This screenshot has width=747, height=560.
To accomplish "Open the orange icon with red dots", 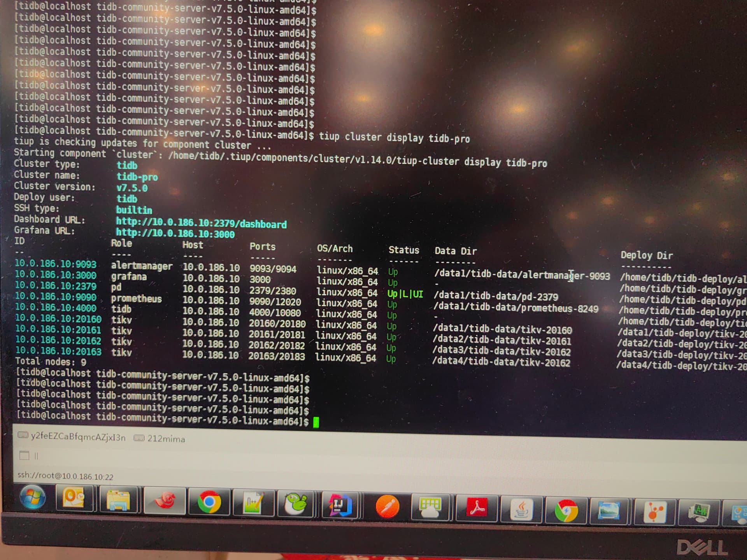I will (654, 512).
